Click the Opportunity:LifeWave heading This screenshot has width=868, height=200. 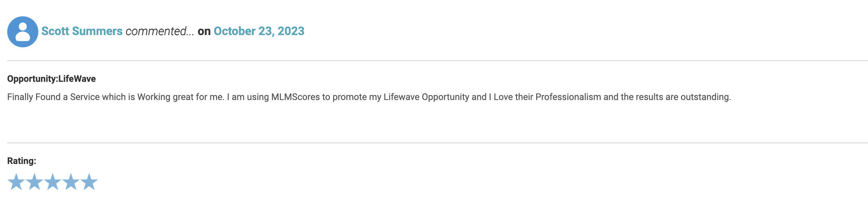[x=51, y=79]
